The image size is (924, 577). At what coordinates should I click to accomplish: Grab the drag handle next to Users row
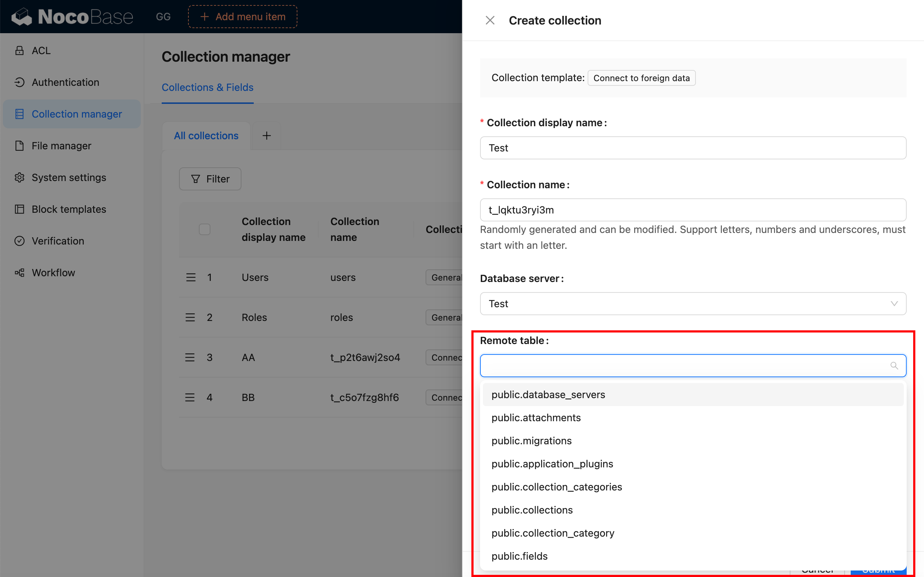click(x=191, y=277)
